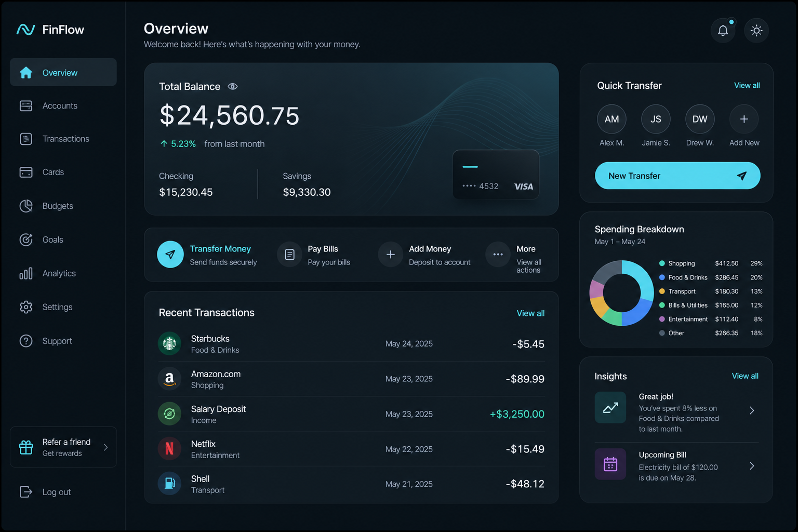This screenshot has height=532, width=798.
Task: Click the Visa card ending 4532
Action: (x=496, y=175)
